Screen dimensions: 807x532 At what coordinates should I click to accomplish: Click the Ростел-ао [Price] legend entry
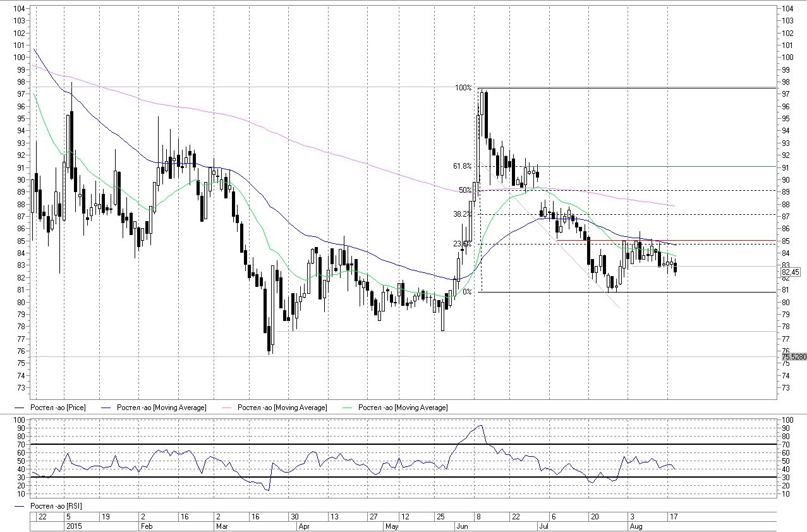pyautogui.click(x=58, y=408)
